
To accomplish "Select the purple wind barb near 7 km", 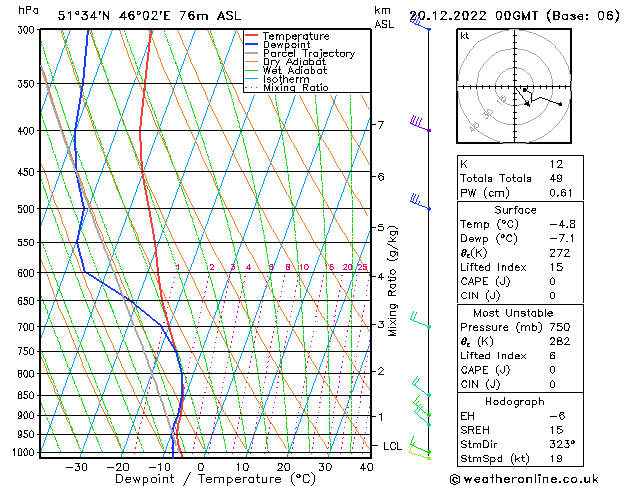I will click(x=419, y=124).
